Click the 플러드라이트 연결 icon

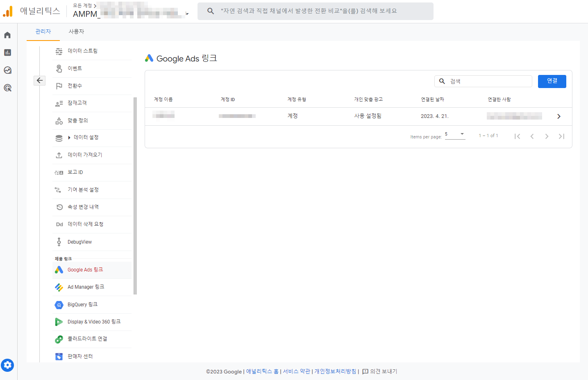59,339
